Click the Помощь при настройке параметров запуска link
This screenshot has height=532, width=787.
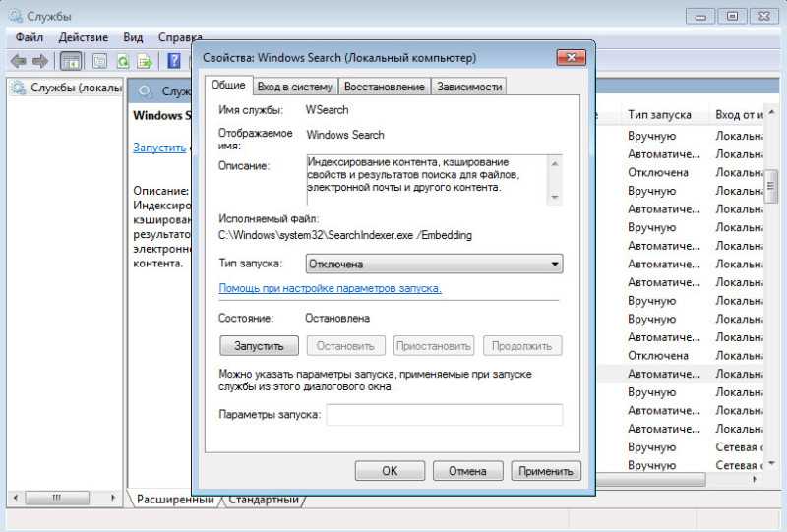pyautogui.click(x=330, y=288)
